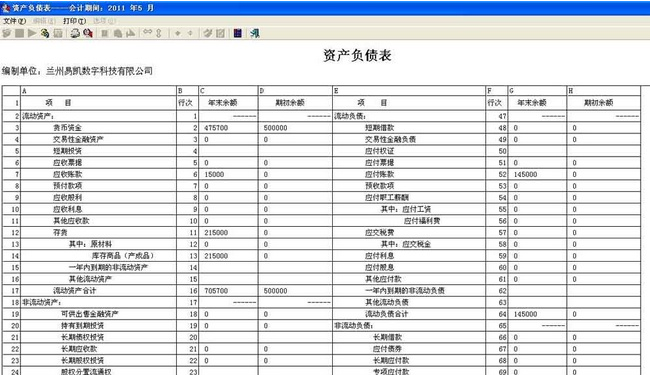Screen dimensions: 651x375
Task: Open the 文件 menu
Action: [15, 21]
